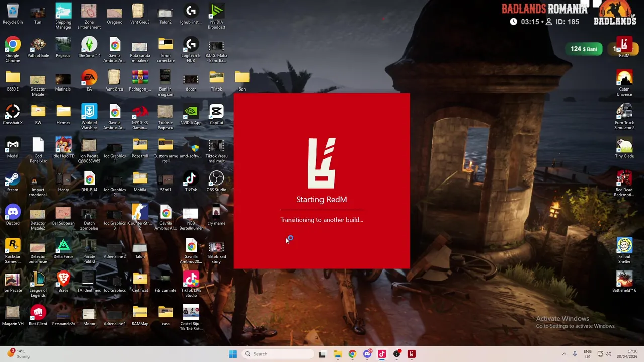Open the DHL BU4 Chrome shortcut
644x362 pixels.
(89, 182)
